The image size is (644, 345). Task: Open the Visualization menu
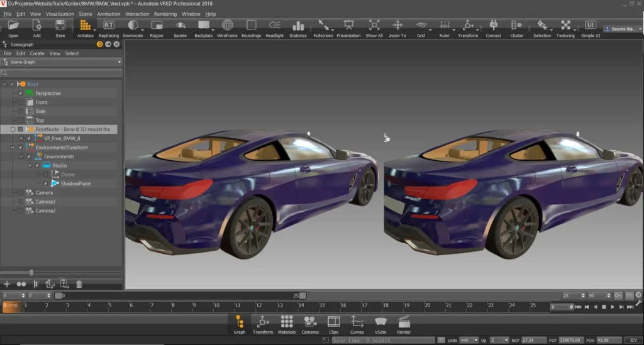point(60,14)
